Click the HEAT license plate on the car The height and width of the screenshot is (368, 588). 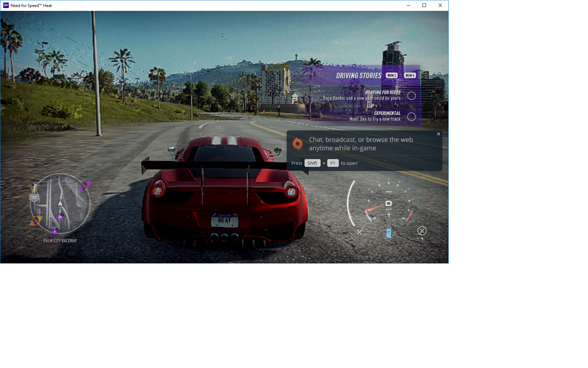[x=224, y=220]
